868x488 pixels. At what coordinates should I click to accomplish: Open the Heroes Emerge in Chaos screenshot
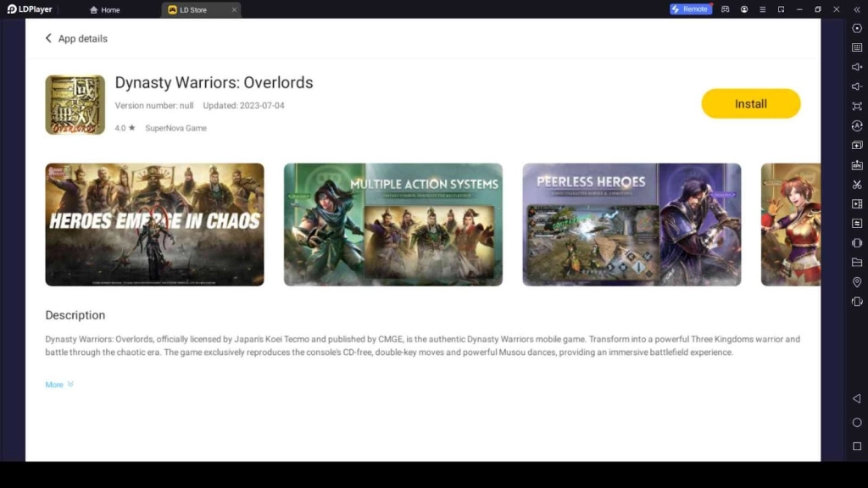(154, 225)
